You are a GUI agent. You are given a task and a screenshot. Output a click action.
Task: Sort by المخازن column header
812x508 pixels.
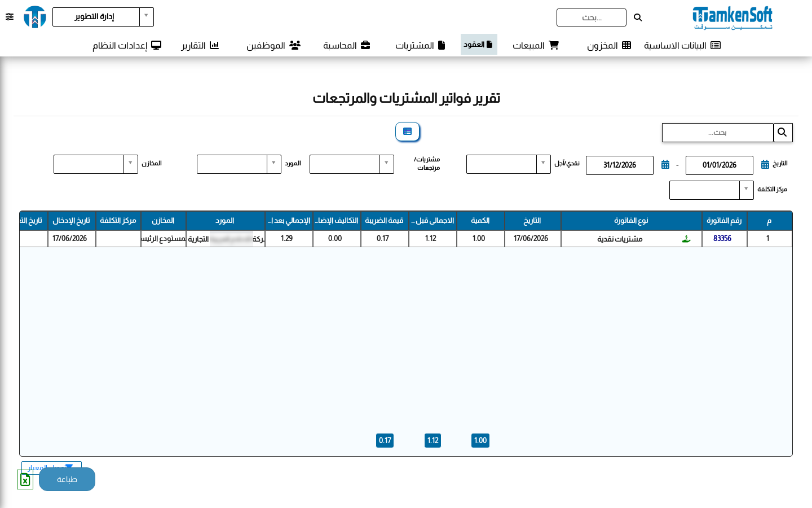pyautogui.click(x=164, y=221)
